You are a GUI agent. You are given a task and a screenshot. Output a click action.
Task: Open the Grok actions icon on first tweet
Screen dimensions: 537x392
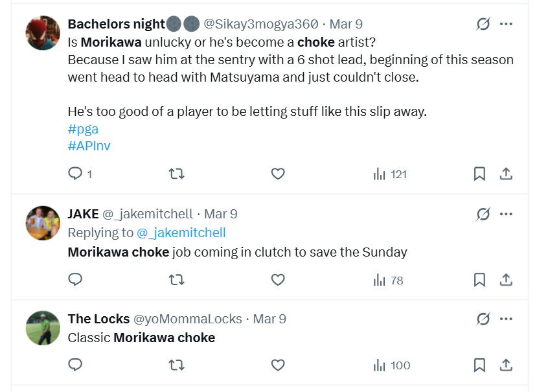click(484, 23)
